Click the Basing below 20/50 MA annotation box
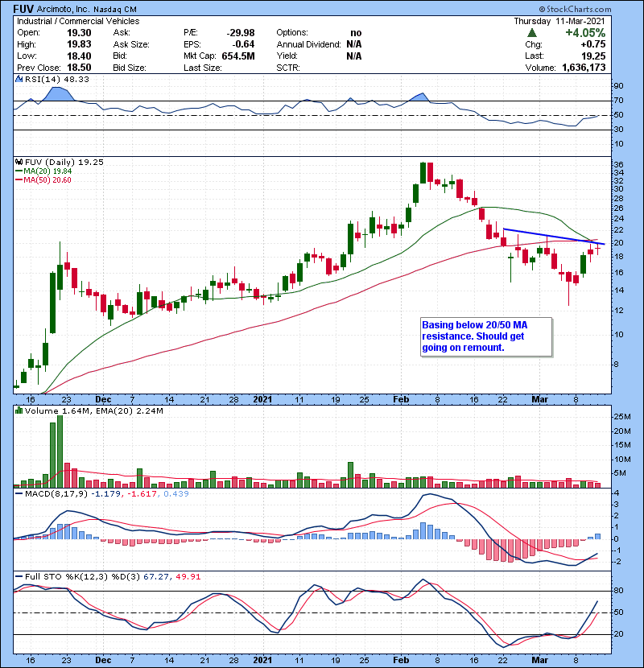The width and height of the screenshot is (644, 668). [486, 336]
